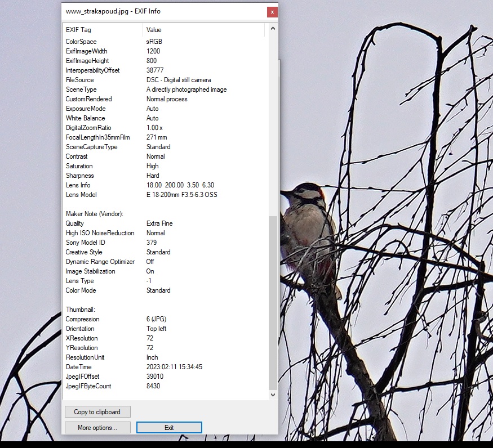Click the EXIF list vertical scrollbar thumb
The image size is (493, 448).
pos(273,301)
